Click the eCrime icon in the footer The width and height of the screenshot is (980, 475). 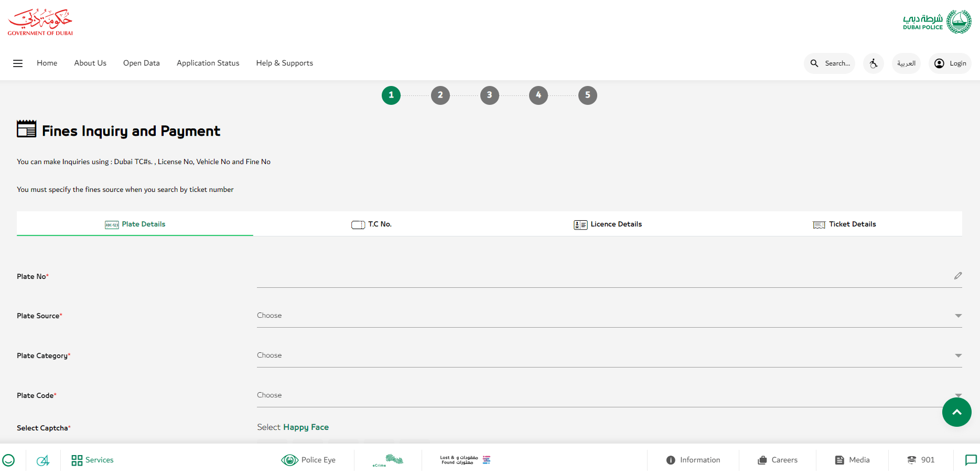387,460
